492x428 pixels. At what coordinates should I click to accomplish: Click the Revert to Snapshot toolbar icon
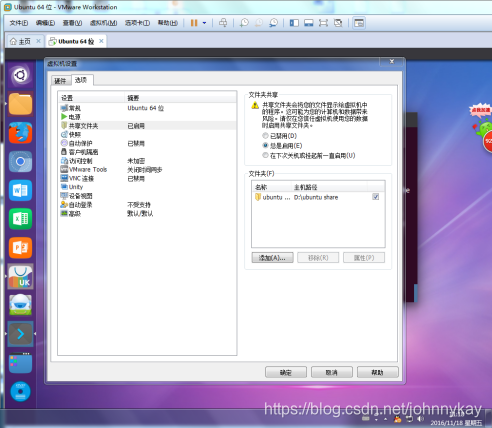[x=259, y=23]
